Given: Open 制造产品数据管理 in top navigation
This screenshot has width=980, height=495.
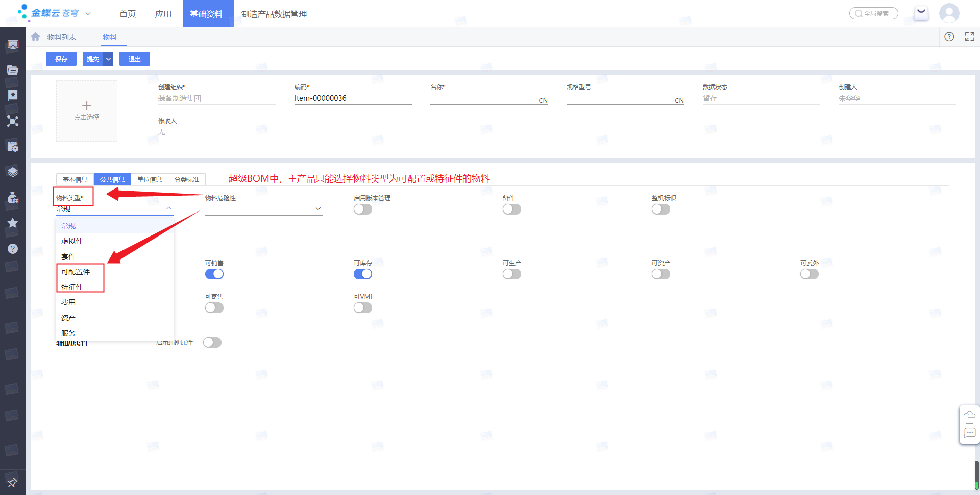Looking at the screenshot, I should (274, 14).
